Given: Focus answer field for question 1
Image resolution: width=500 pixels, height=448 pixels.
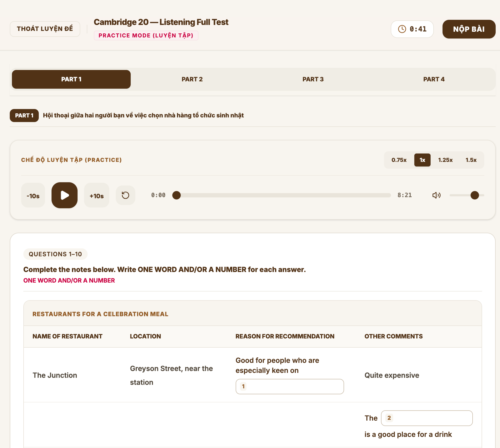Looking at the screenshot, I should [x=290, y=386].
